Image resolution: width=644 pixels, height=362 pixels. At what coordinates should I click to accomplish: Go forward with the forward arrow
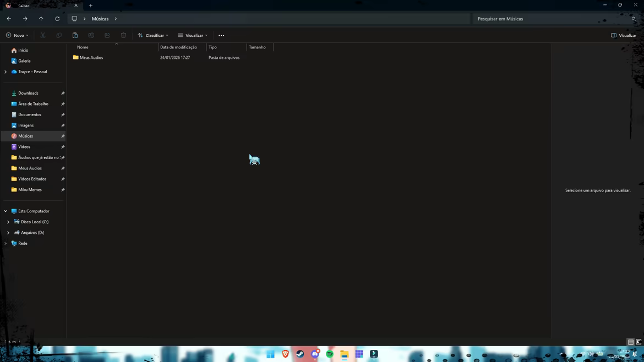tap(25, 19)
